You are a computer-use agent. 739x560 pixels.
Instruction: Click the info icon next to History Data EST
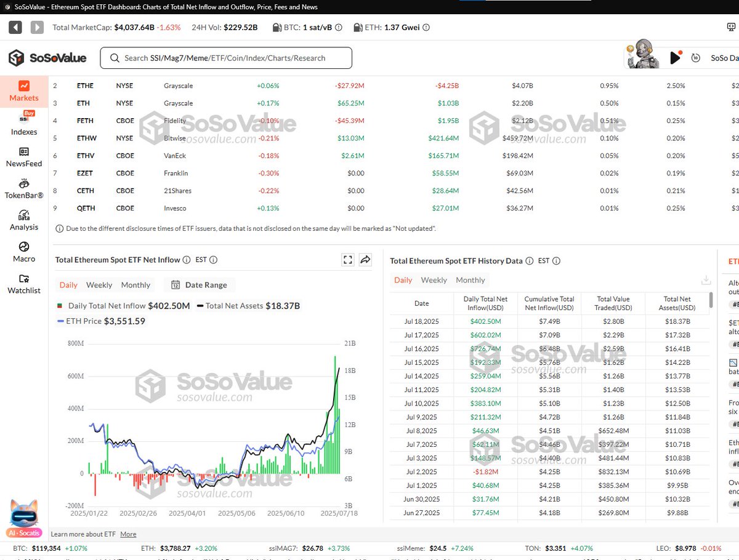pyautogui.click(x=556, y=261)
